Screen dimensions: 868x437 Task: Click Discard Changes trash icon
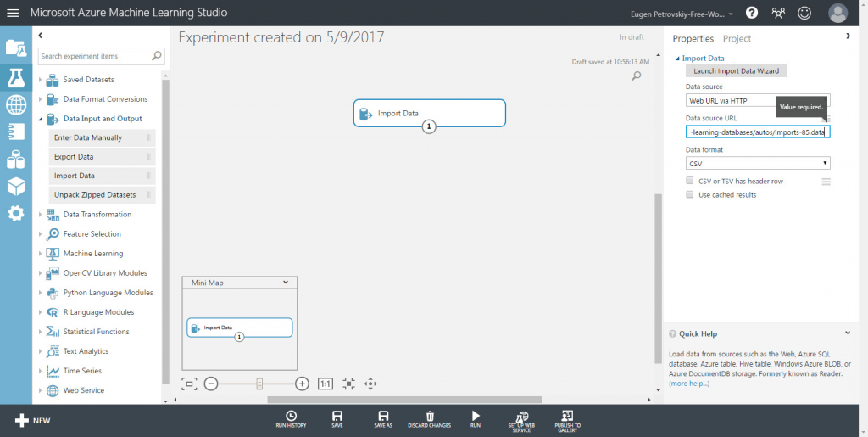(x=430, y=419)
